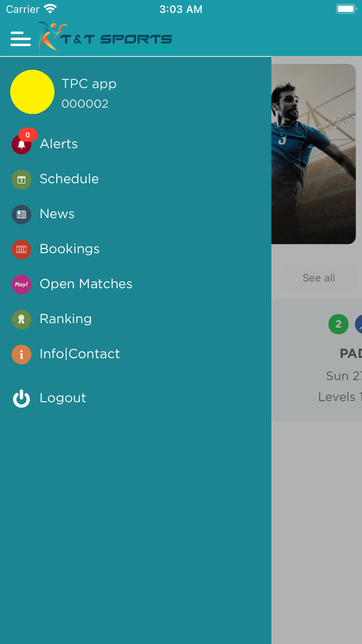The height and width of the screenshot is (644, 362).
Task: Open the red Alerts bell icon
Action: click(21, 145)
